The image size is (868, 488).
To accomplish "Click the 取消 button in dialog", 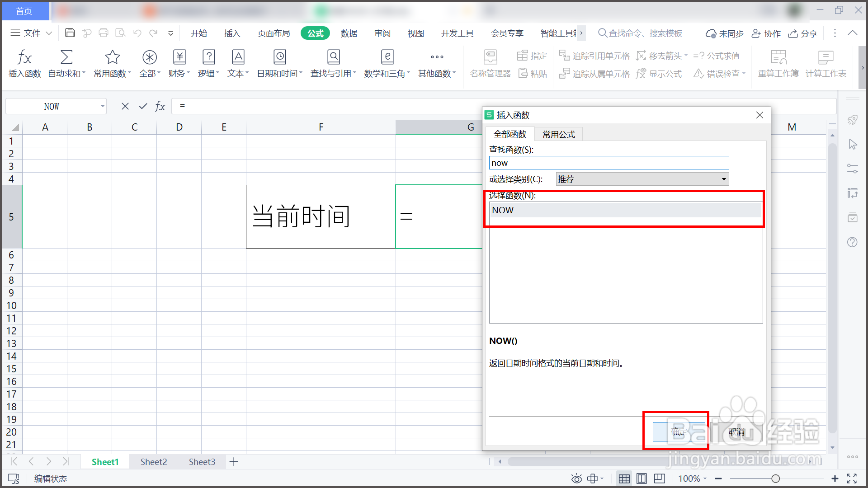I will click(736, 432).
